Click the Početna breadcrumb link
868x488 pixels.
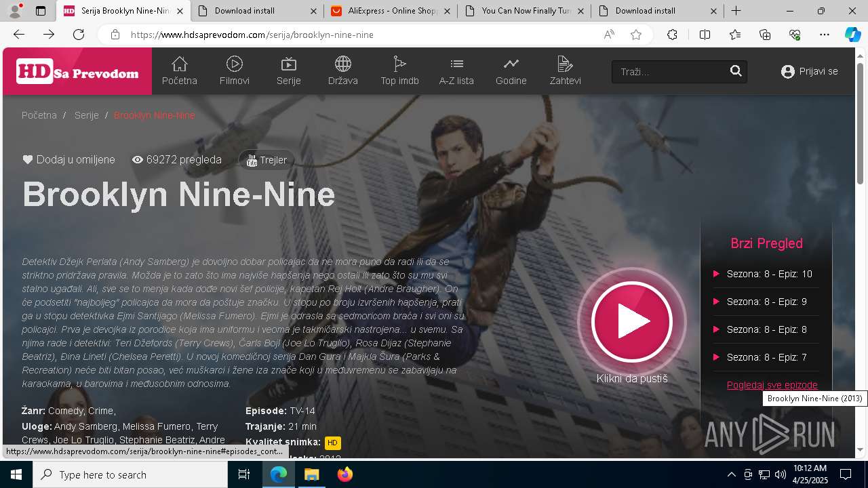39,115
